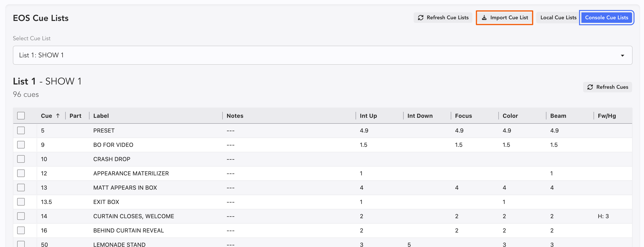The image size is (644, 247).
Task: Tick the checkbox for cue 13.5 EXIT BOX
Action: pos(21,202)
